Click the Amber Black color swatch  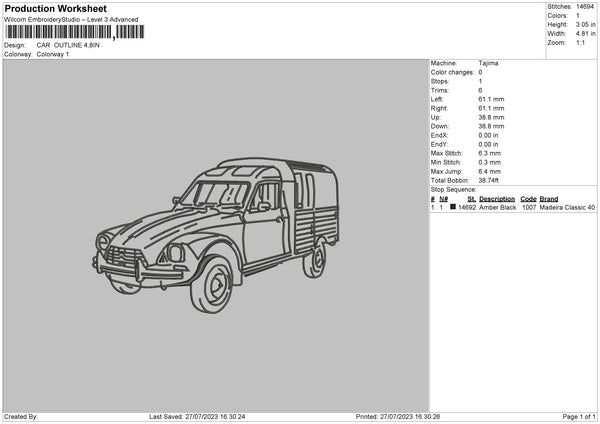tap(453, 208)
